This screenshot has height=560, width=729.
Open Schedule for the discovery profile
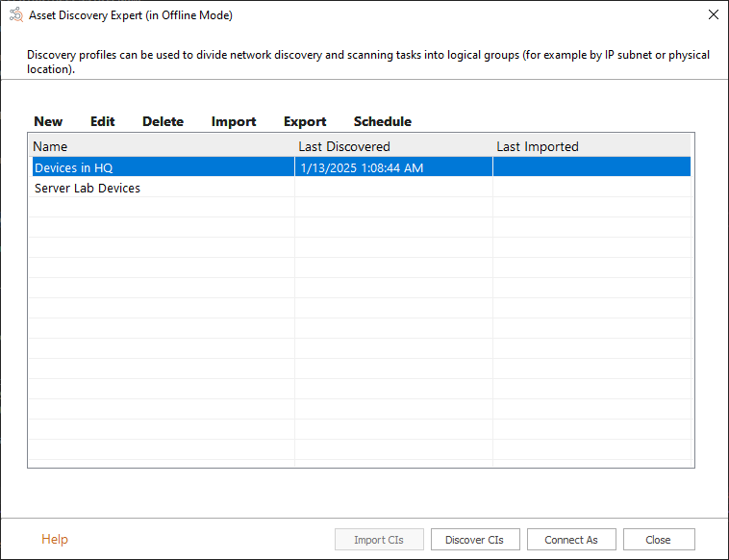(x=382, y=121)
